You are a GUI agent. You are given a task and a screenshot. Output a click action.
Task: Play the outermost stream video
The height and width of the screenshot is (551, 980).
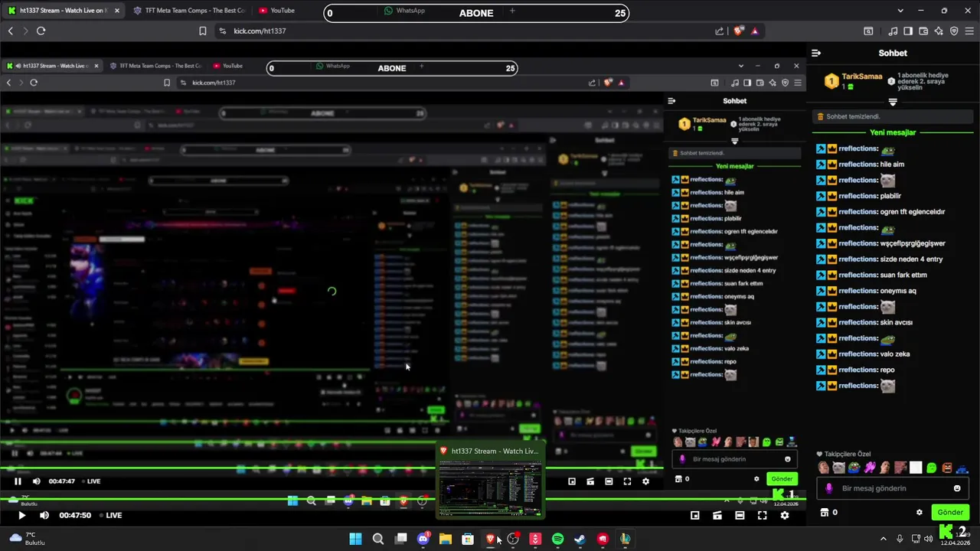click(21, 516)
